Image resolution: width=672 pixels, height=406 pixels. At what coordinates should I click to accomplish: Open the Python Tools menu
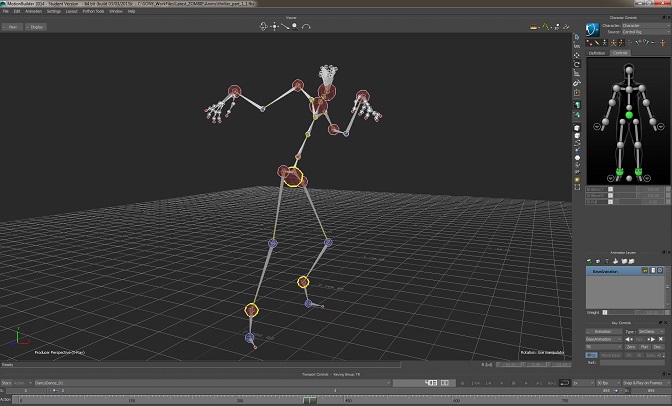coord(93,11)
